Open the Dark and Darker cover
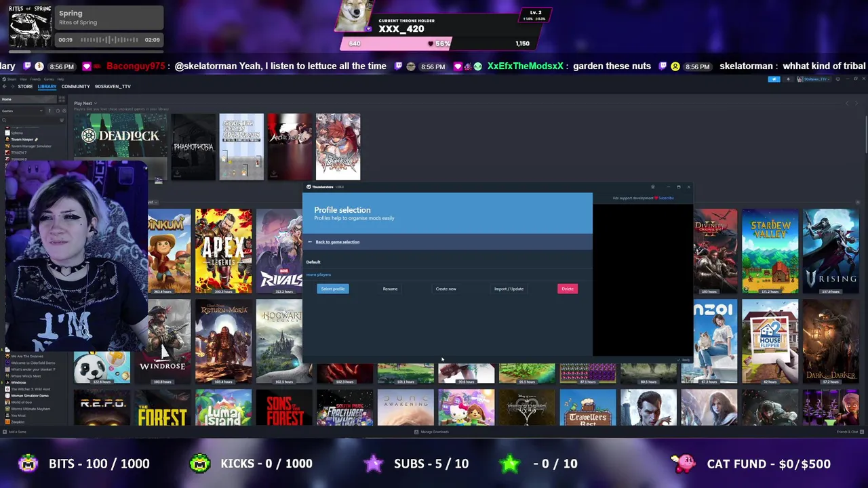This screenshot has height=488, width=868. [831, 341]
